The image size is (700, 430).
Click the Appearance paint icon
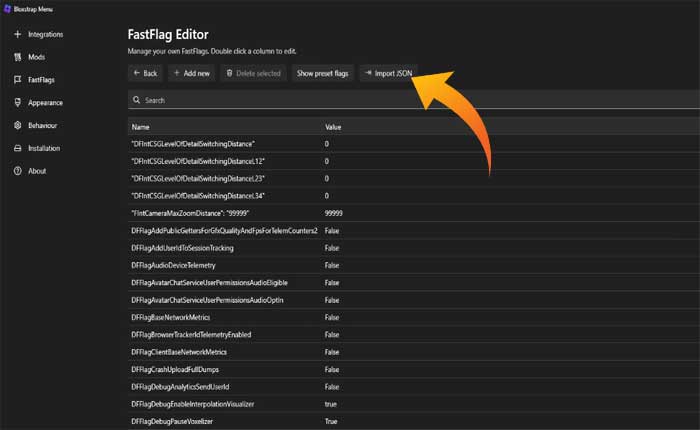tap(17, 102)
